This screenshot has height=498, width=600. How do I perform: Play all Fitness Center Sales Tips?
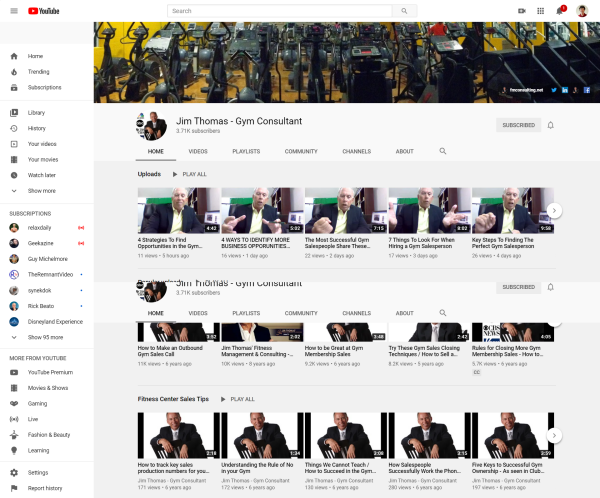[237, 399]
